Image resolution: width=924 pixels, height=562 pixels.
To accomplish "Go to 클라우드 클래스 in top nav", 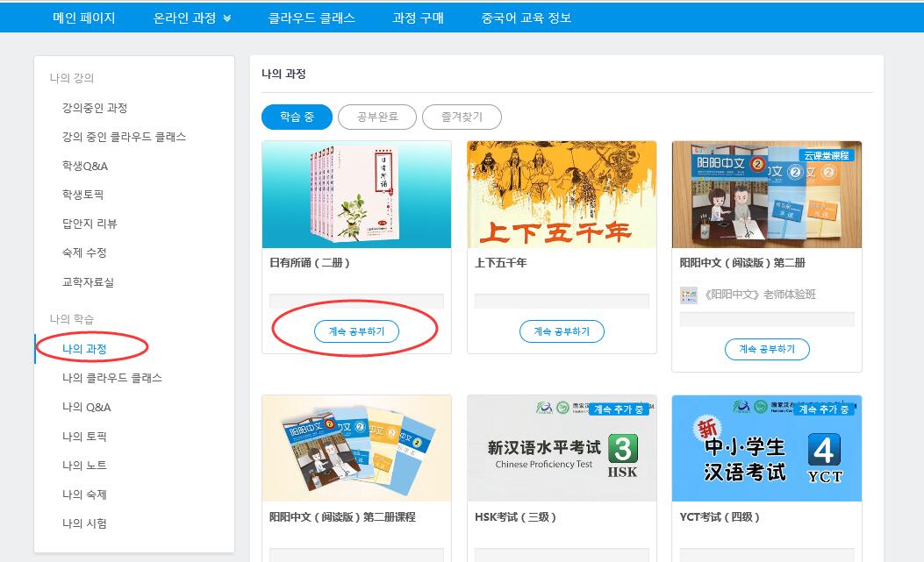I will point(312,18).
